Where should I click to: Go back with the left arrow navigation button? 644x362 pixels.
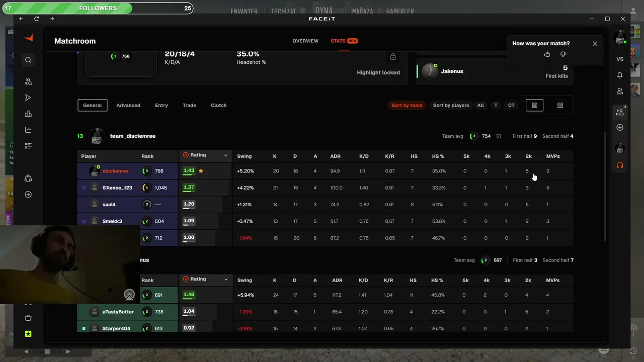[x=21, y=19]
